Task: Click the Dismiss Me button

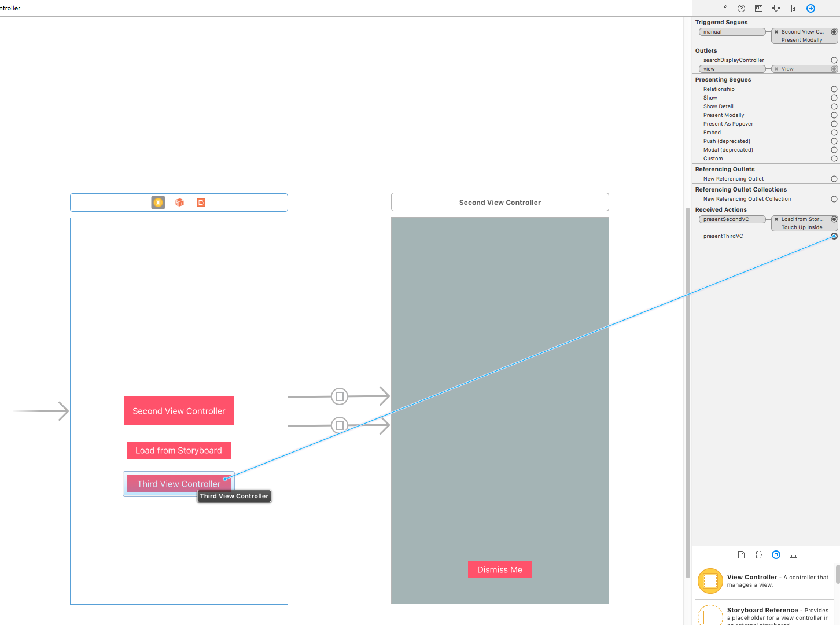Action: (x=499, y=569)
